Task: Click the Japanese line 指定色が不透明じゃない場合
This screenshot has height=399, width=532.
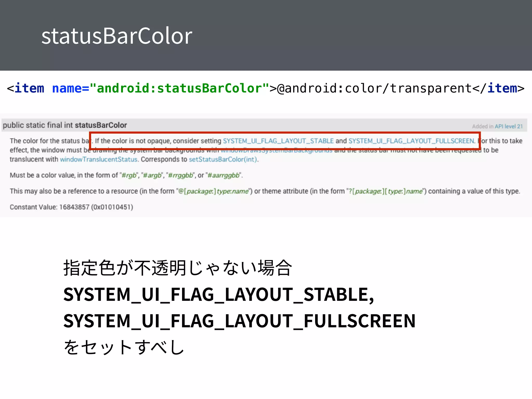Action: pyautogui.click(x=178, y=268)
